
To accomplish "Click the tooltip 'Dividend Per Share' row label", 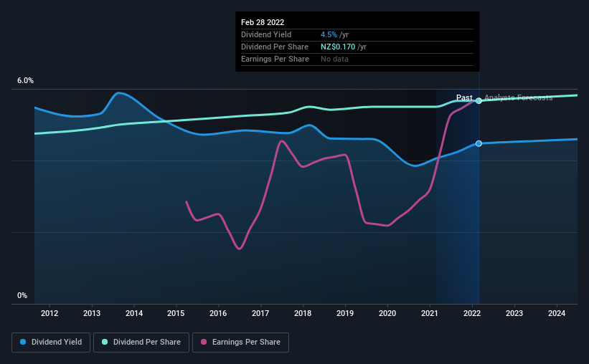I will tap(275, 47).
